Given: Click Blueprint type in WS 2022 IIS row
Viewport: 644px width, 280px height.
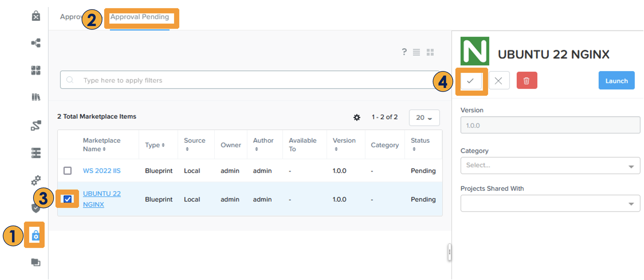Looking at the screenshot, I should pos(159,171).
